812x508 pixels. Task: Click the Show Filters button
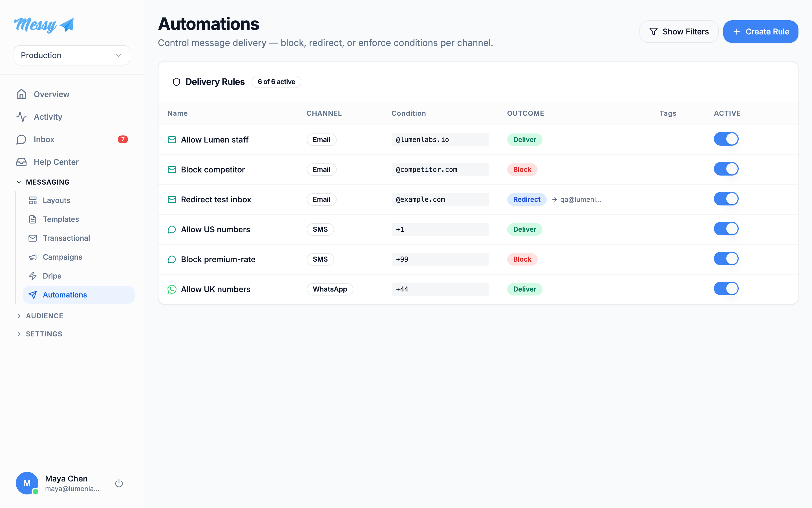[679, 32]
